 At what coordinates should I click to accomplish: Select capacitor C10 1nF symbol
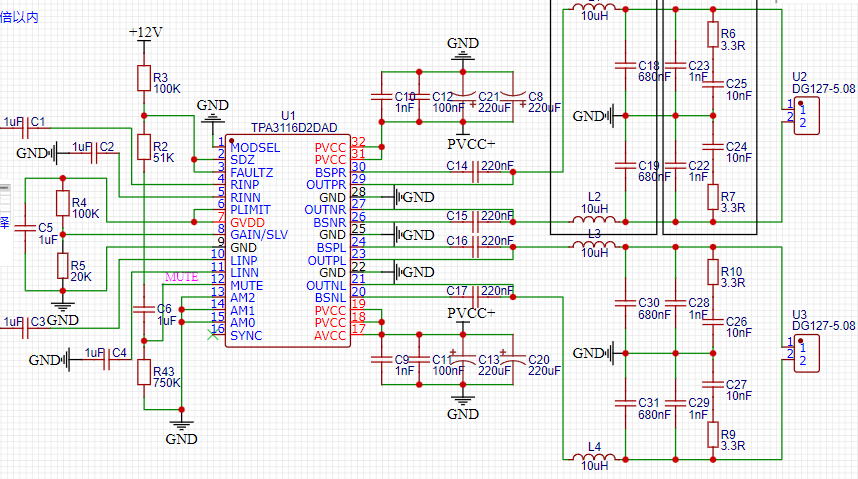[381, 97]
